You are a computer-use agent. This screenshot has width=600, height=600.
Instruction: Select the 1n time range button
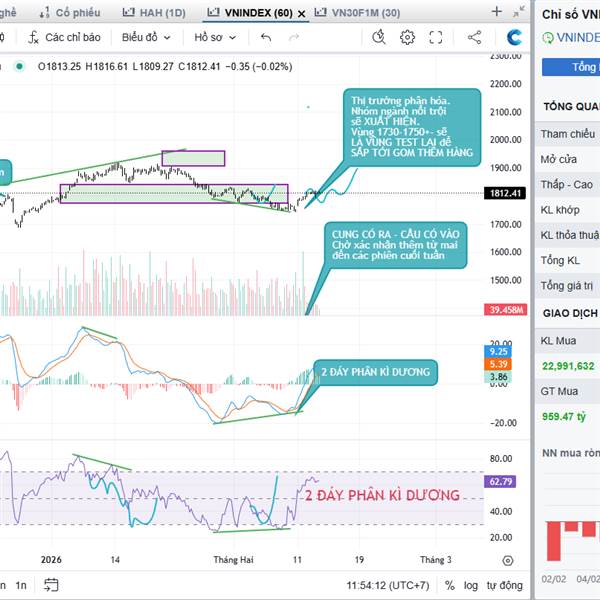(21, 585)
